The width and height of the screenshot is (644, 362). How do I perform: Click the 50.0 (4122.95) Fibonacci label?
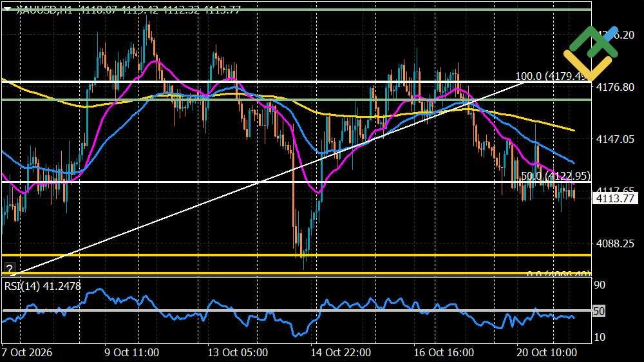[x=556, y=176]
